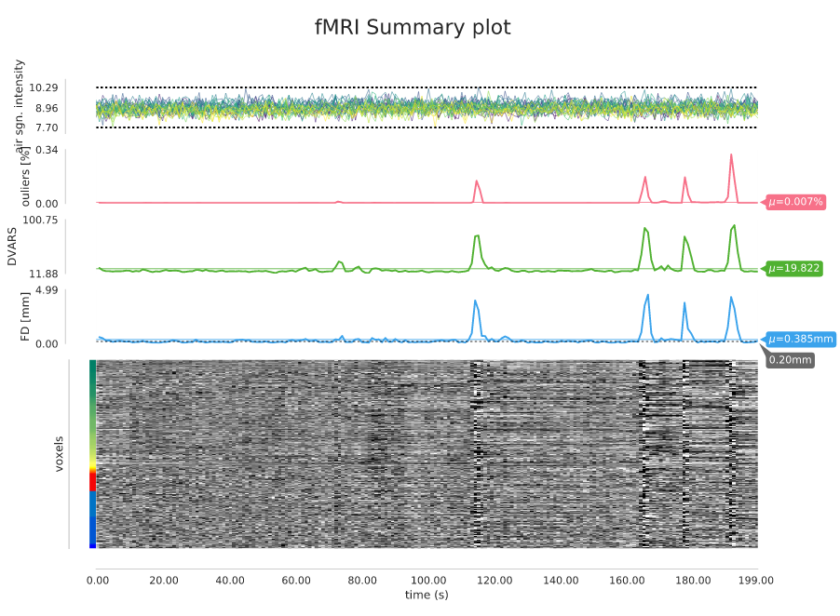The width and height of the screenshot is (840, 616).
Task: Click the tallest peak in the outliers plot
Action: tap(731, 155)
